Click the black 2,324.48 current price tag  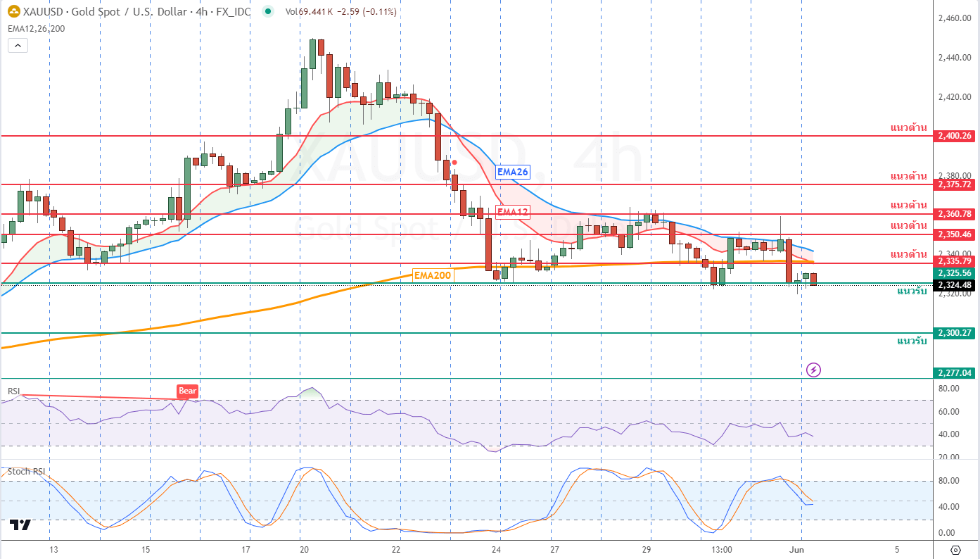pyautogui.click(x=955, y=285)
